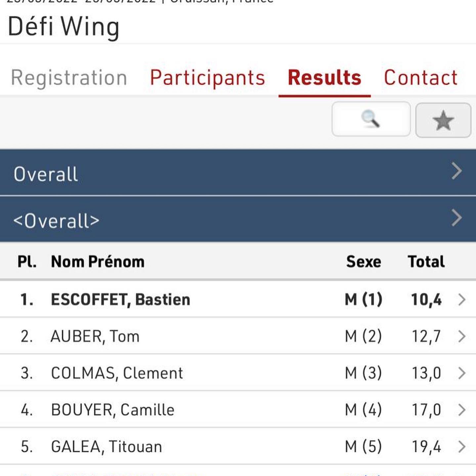Open details arrow for BOUYER, Camille
The height and width of the screenshot is (476, 476).
click(462, 410)
